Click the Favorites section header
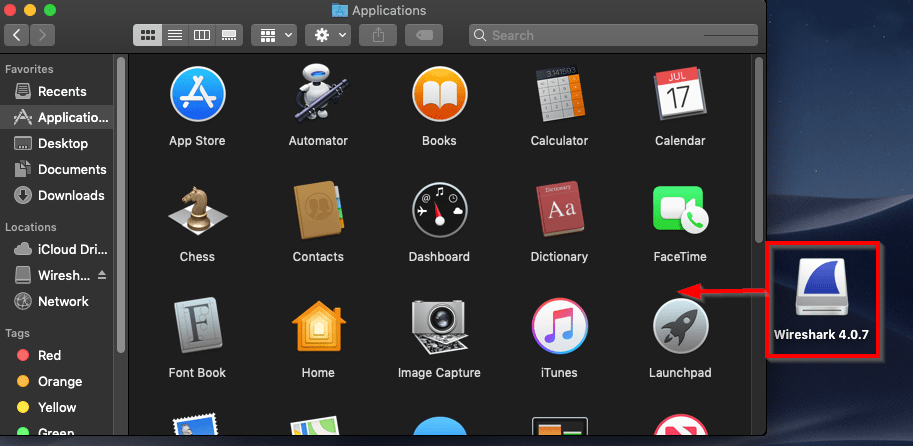 pos(29,69)
